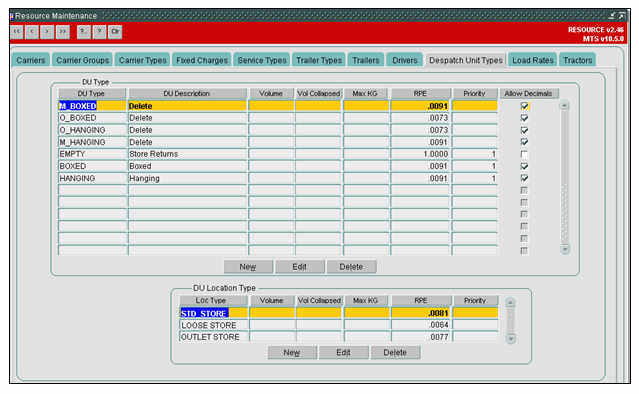Viewport: 639px width, 394px height.
Task: Click the ? execute query toolbar button
Action: coord(99,32)
